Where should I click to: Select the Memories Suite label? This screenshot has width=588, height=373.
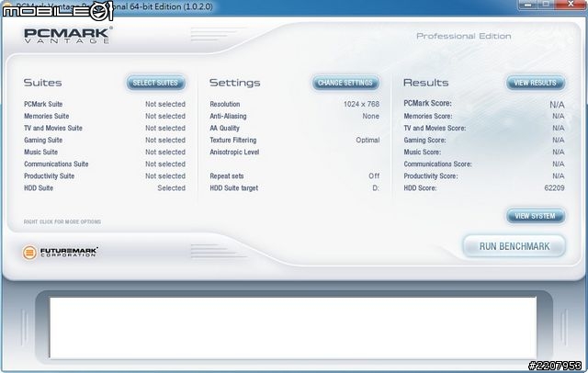[47, 116]
